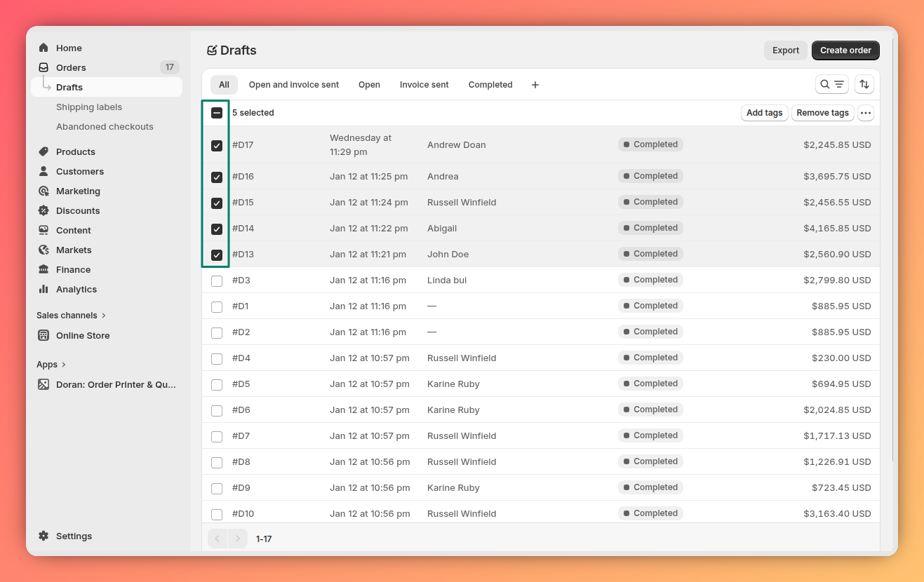Check the #D2 draft checkbox

[x=217, y=333]
